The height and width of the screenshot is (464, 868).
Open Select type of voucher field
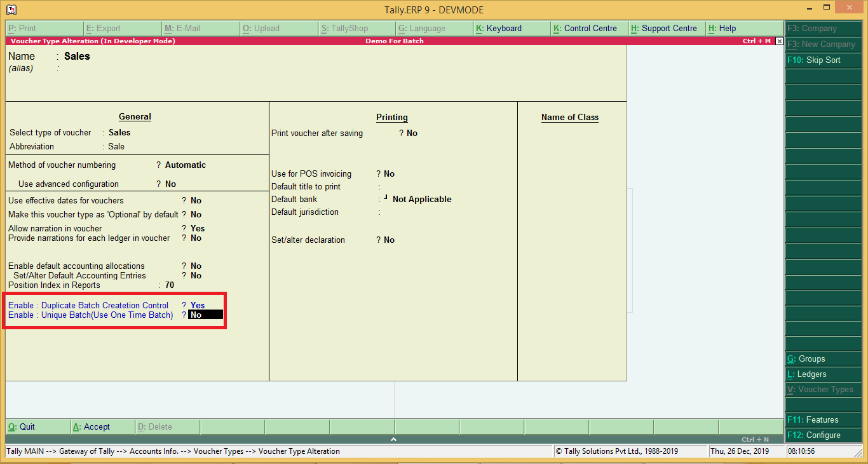pos(118,133)
